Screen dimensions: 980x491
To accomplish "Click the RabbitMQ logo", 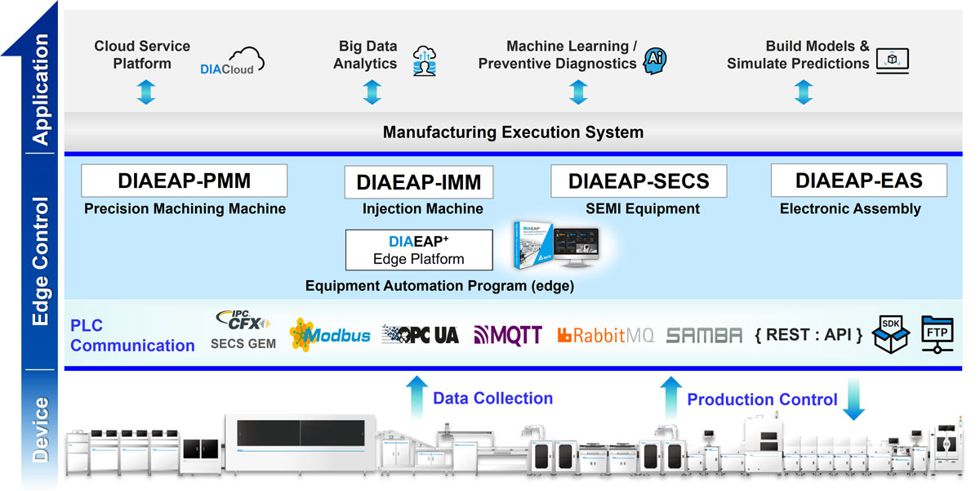I will click(605, 335).
